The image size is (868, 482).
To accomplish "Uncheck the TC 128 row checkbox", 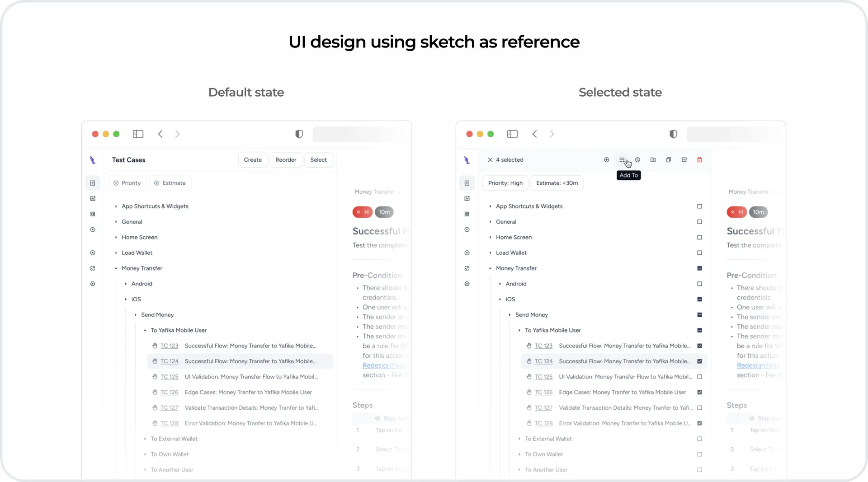I will pos(699,423).
